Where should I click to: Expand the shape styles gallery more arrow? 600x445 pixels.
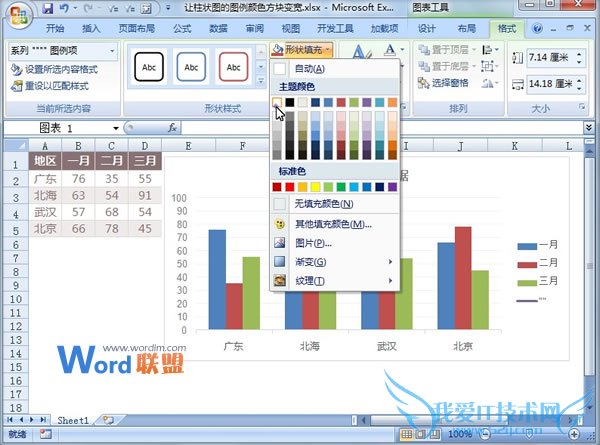pyautogui.click(x=261, y=81)
